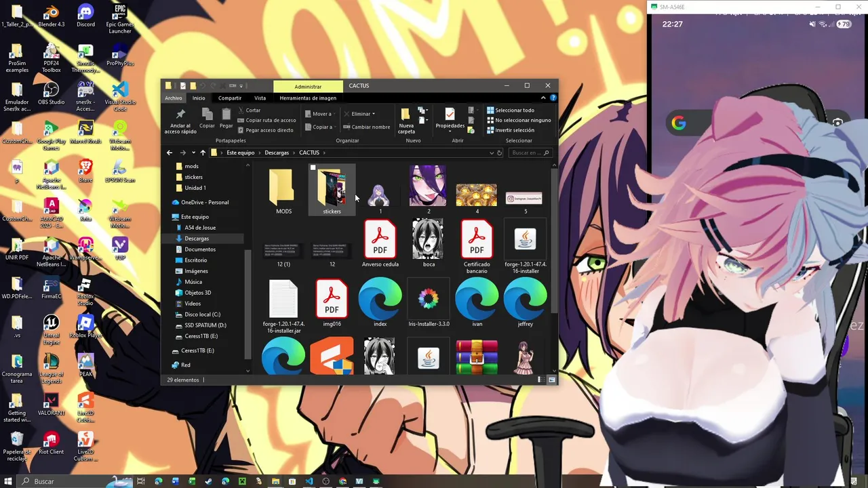Go back with the Explorer back arrow
Screen dimensions: 868x488
(170, 152)
